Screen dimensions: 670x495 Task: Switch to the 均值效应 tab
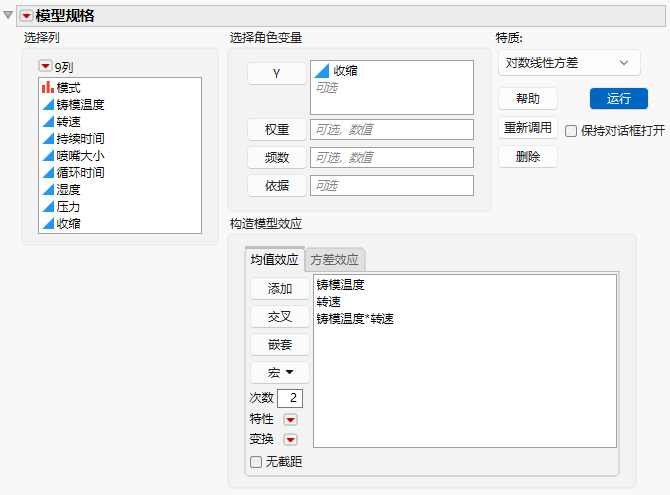(274, 259)
